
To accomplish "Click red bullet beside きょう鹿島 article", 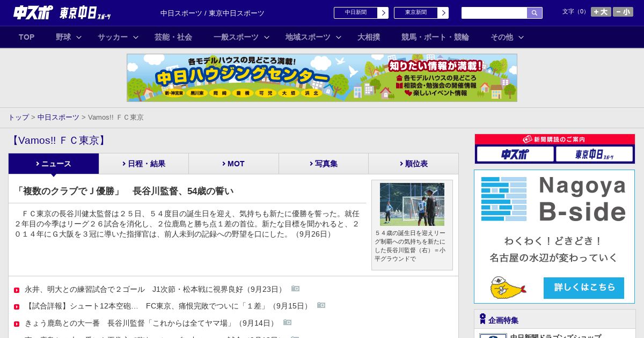I will 17,324.
